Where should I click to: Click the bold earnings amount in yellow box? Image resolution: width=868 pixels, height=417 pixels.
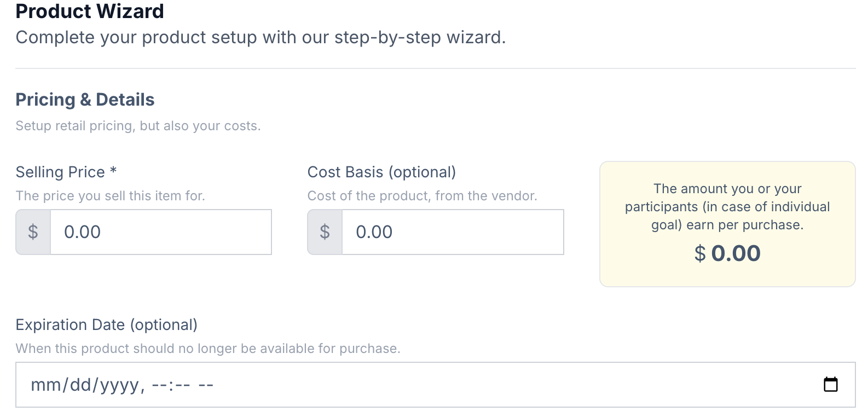point(735,253)
